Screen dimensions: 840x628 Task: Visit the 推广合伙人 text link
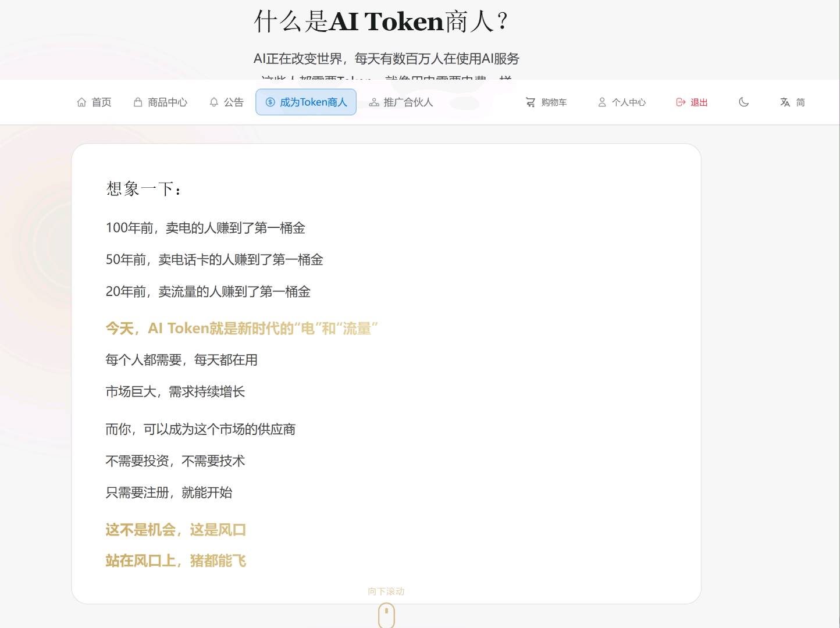[x=408, y=102]
